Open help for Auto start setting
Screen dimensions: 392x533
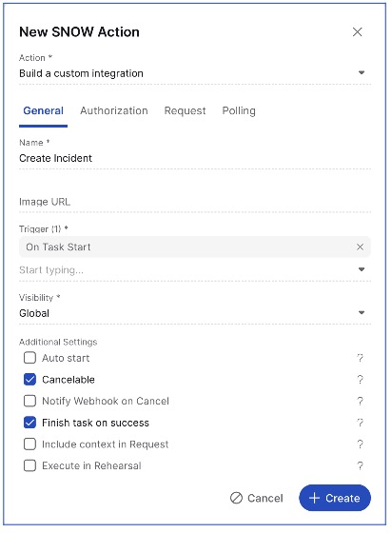tap(360, 358)
